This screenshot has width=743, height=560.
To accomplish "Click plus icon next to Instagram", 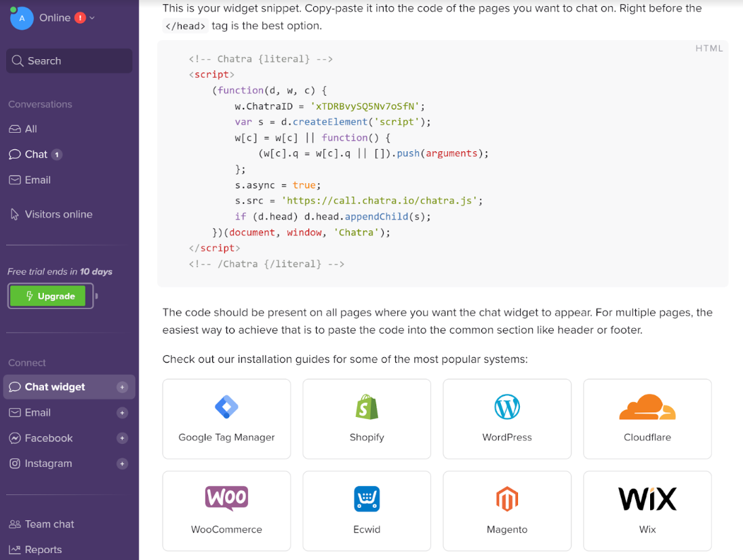I will (122, 464).
